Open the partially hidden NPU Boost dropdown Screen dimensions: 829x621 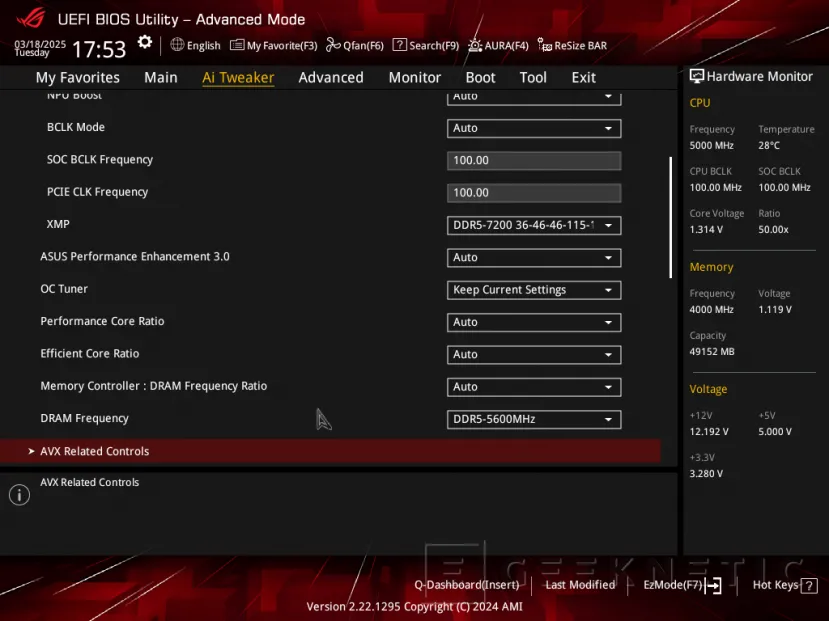(534, 98)
